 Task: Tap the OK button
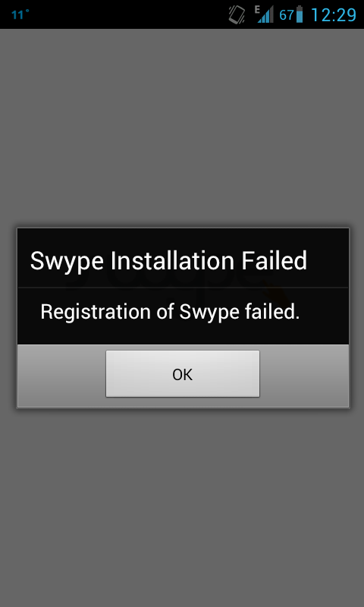[x=183, y=373]
